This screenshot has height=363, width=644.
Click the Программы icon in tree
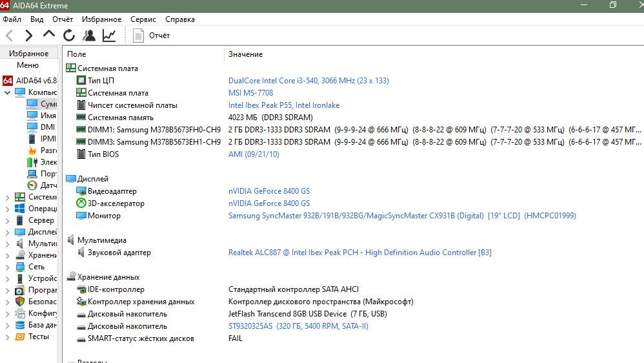tap(20, 290)
